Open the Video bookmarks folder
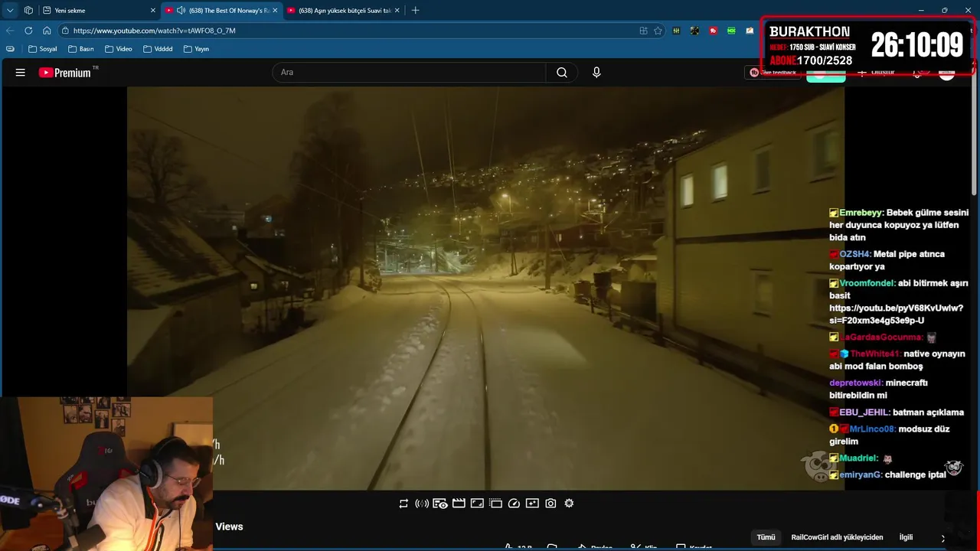 click(x=119, y=49)
